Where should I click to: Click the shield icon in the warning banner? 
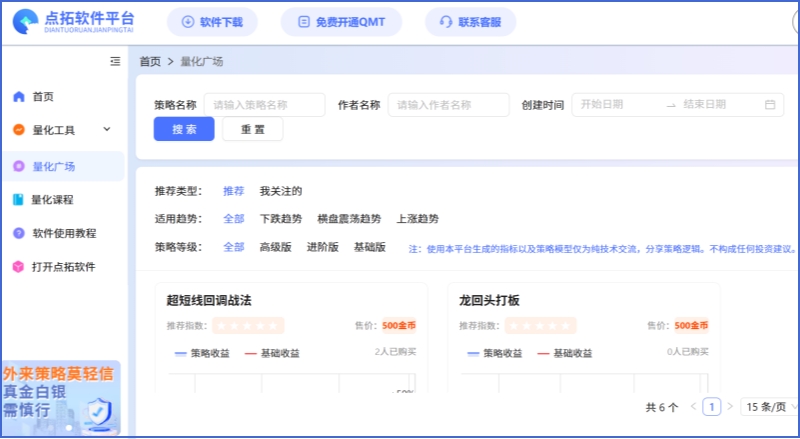(98, 413)
